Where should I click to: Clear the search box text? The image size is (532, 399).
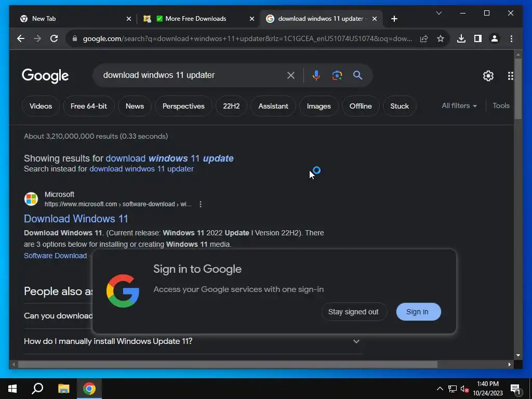click(291, 75)
